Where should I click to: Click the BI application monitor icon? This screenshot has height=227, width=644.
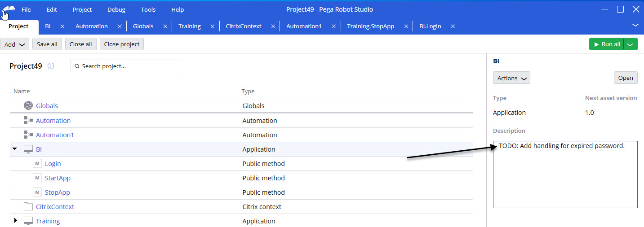click(28, 149)
